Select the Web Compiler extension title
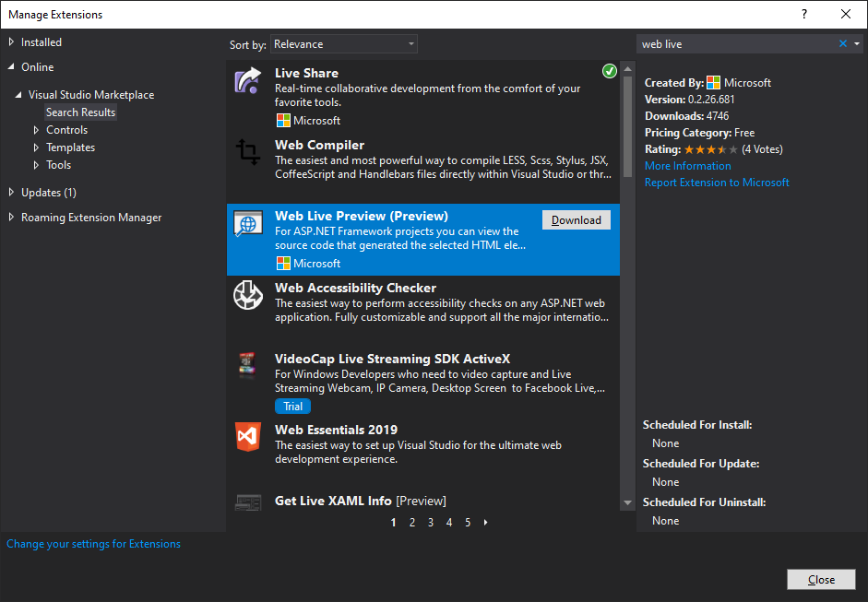This screenshot has height=602, width=868. point(319,145)
